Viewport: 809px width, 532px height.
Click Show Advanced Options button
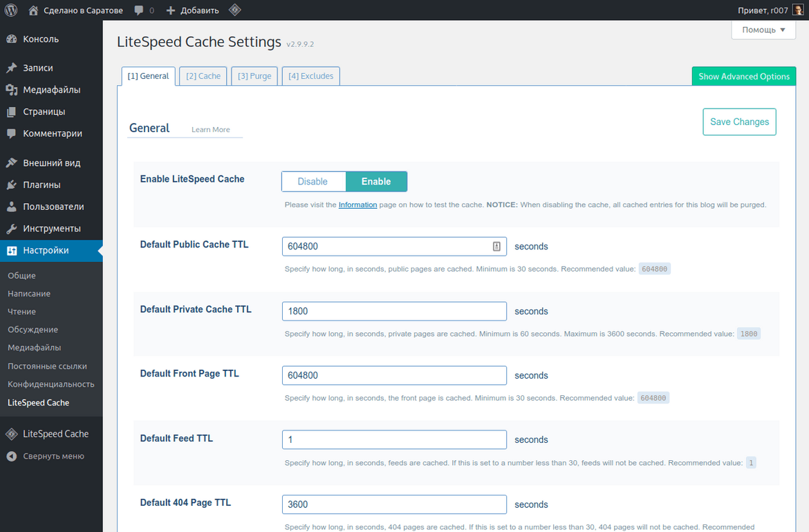[744, 76]
